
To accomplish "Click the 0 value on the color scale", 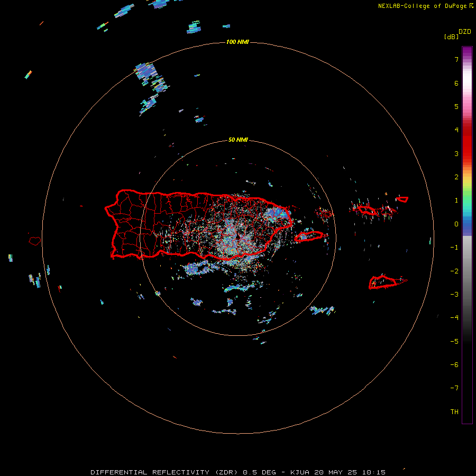I will [456, 224].
